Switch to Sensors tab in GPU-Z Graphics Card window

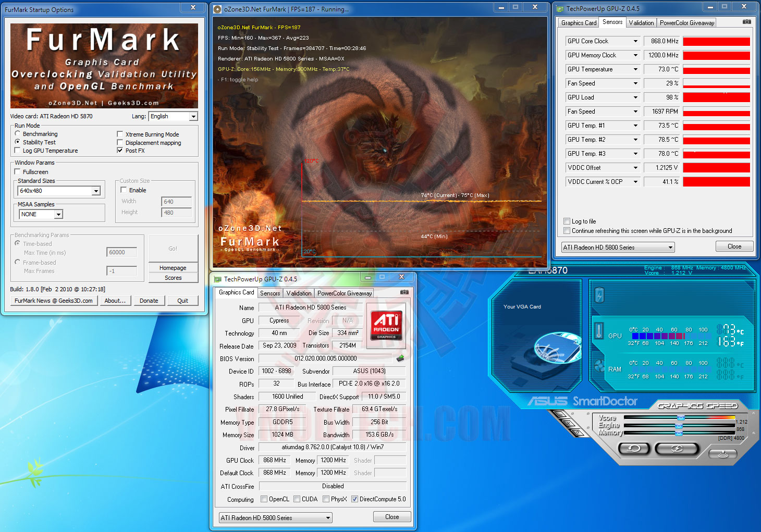tap(270, 293)
